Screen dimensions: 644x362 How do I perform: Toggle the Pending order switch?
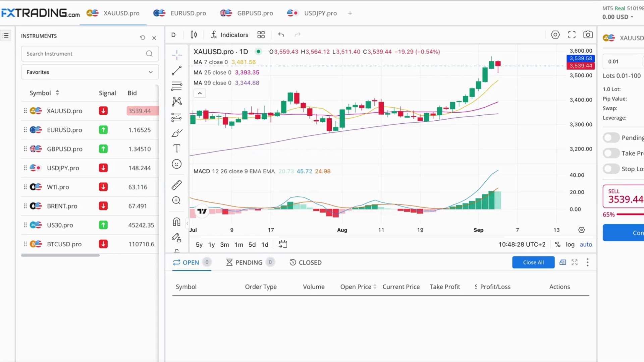pyautogui.click(x=611, y=138)
